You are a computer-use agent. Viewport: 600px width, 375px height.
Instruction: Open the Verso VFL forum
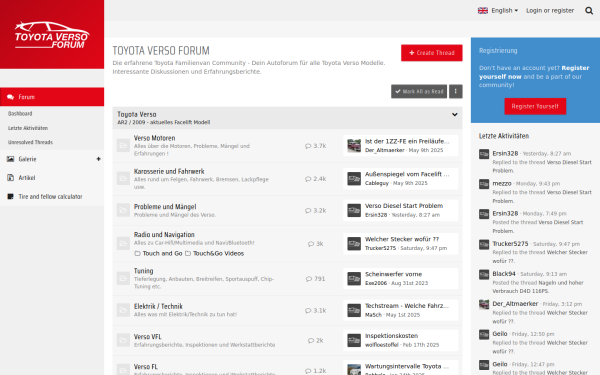tap(148, 337)
